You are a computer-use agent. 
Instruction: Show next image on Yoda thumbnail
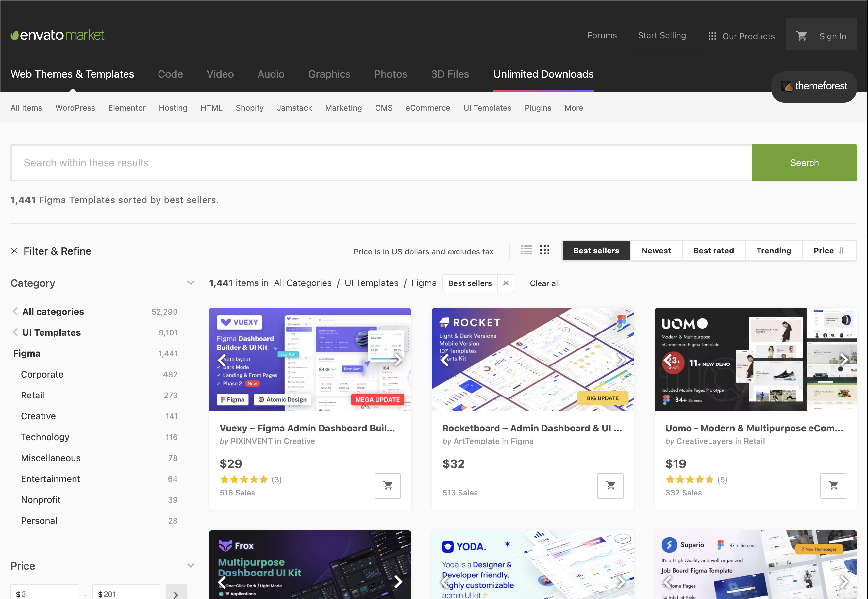[x=621, y=582]
